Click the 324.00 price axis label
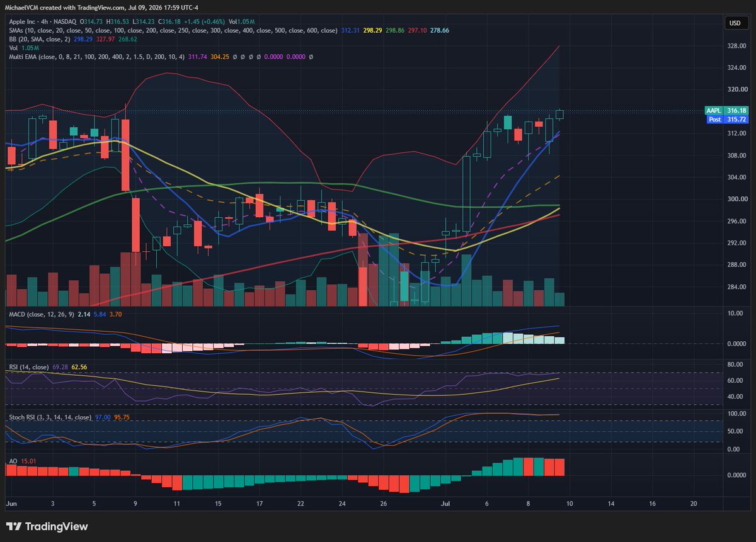The image size is (756, 542). tap(737, 67)
